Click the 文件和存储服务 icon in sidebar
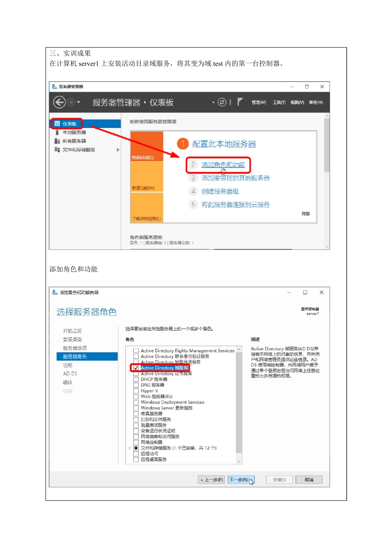 click(x=57, y=150)
